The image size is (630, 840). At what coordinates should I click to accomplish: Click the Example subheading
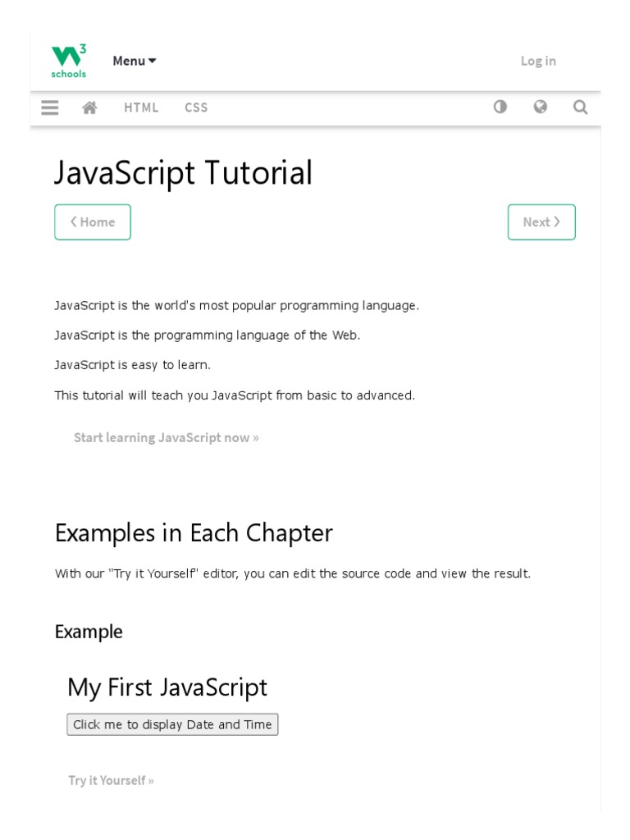pos(89,632)
